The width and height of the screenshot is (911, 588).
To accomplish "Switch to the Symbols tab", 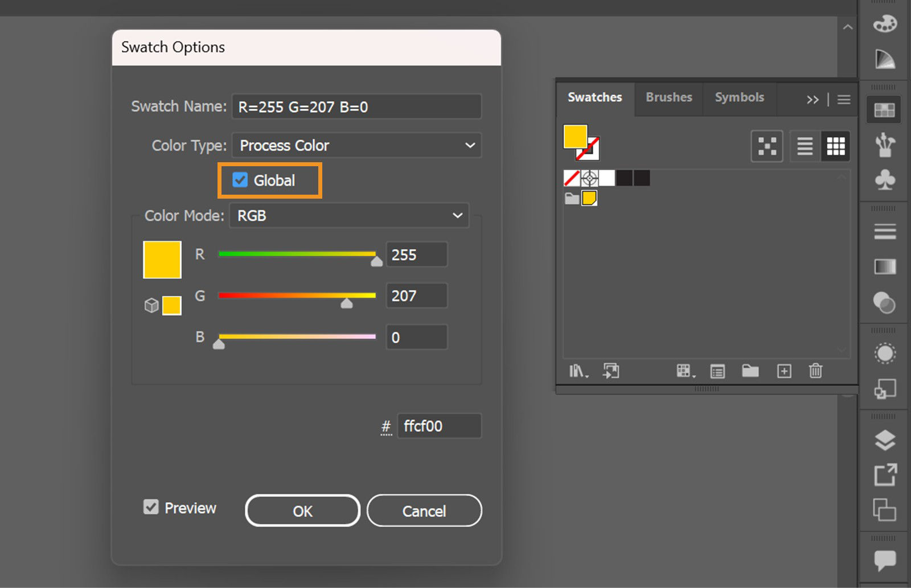I will 739,97.
